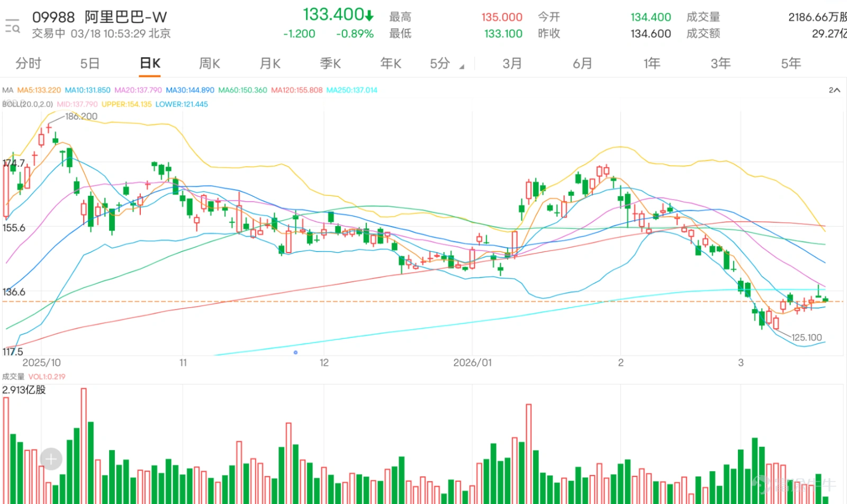The image size is (847, 504).
Task: Select the 月K tab
Action: (270, 64)
